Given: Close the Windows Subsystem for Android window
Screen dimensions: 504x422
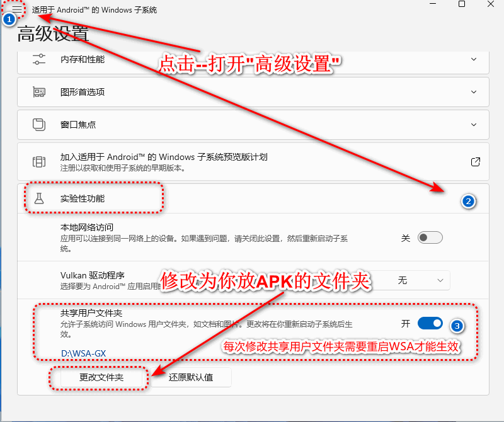Looking at the screenshot, I should click(x=491, y=4).
